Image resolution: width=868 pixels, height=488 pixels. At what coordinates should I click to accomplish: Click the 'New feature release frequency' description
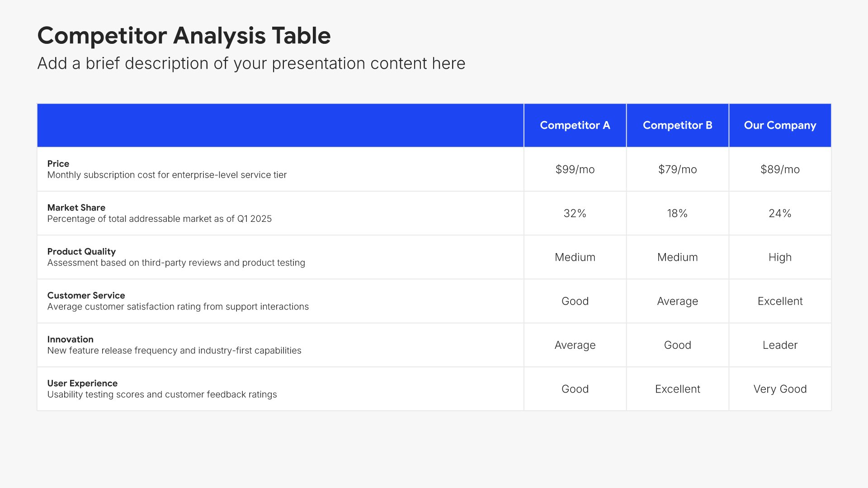(x=175, y=351)
